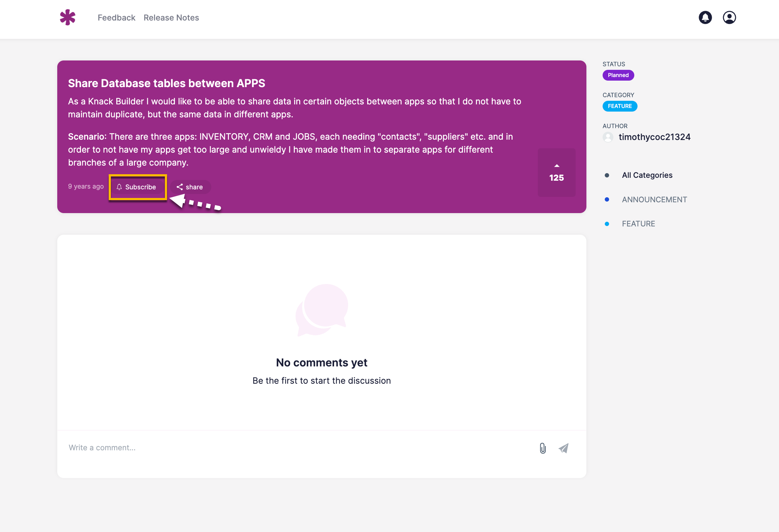Screen dimensions: 779x532
Task: Click the upvote arrow above 125
Action: [x=557, y=166]
